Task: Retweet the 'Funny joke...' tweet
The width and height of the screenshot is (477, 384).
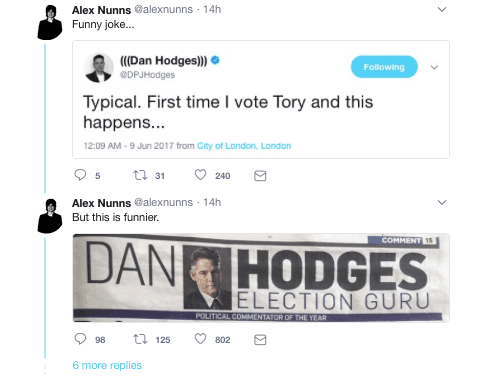Action: click(x=140, y=175)
